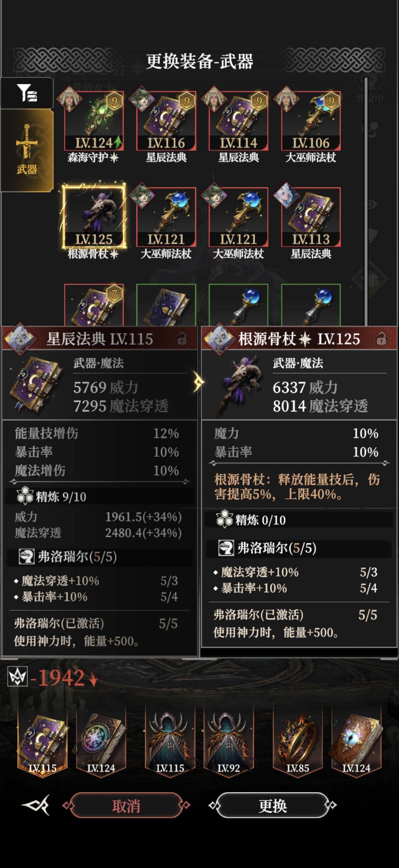
Task: Tap the back arrow icon at bottom left
Action: click(36, 806)
